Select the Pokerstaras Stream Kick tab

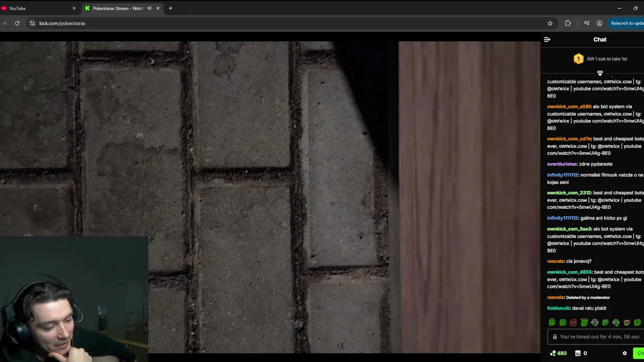[118, 8]
